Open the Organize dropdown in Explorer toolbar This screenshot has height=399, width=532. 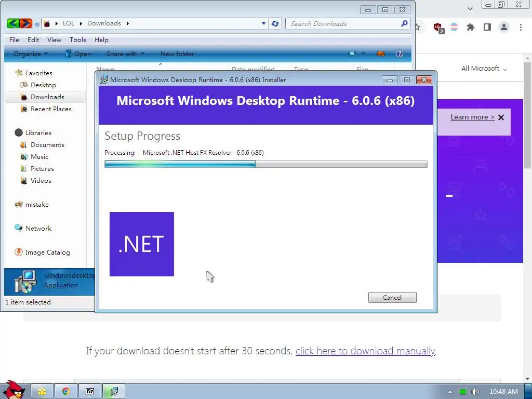click(x=31, y=54)
